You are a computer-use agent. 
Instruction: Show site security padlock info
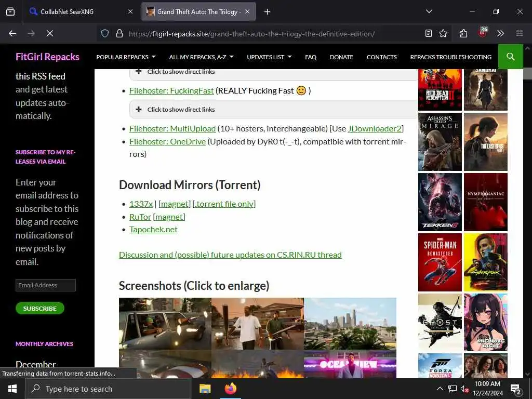[119, 34]
